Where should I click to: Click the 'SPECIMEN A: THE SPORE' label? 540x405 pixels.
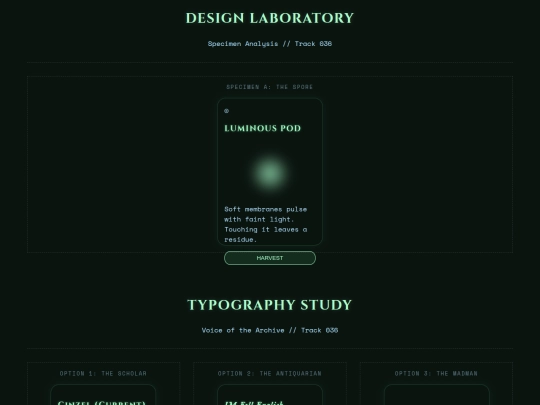coord(270,87)
